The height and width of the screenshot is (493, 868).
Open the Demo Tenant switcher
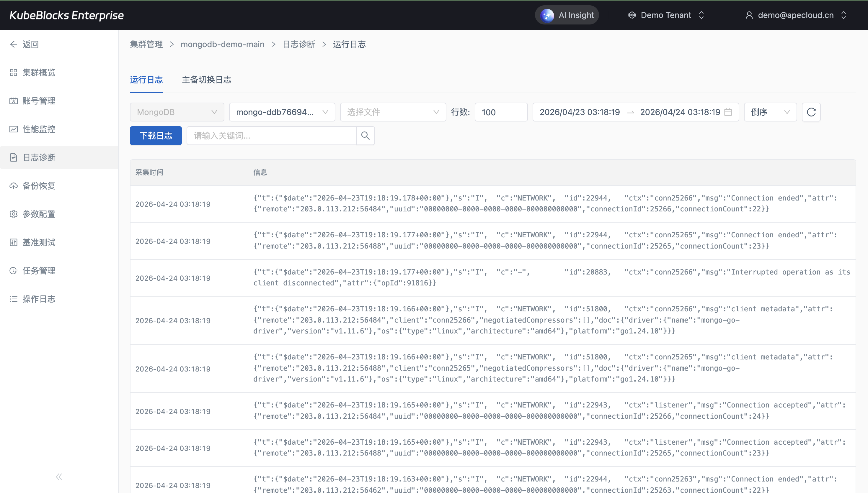click(x=666, y=15)
